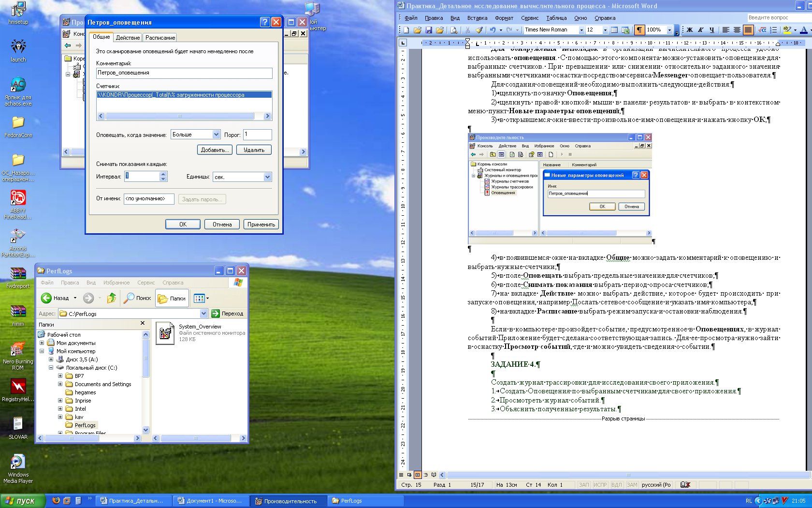812x508 pixels.
Task: Open the 100% zoom dropdown
Action: pyautogui.click(x=669, y=30)
